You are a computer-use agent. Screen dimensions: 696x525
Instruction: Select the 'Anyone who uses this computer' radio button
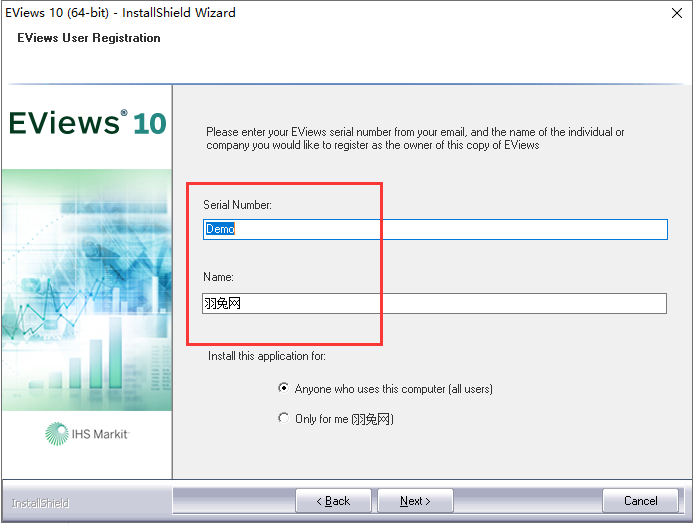tap(284, 389)
